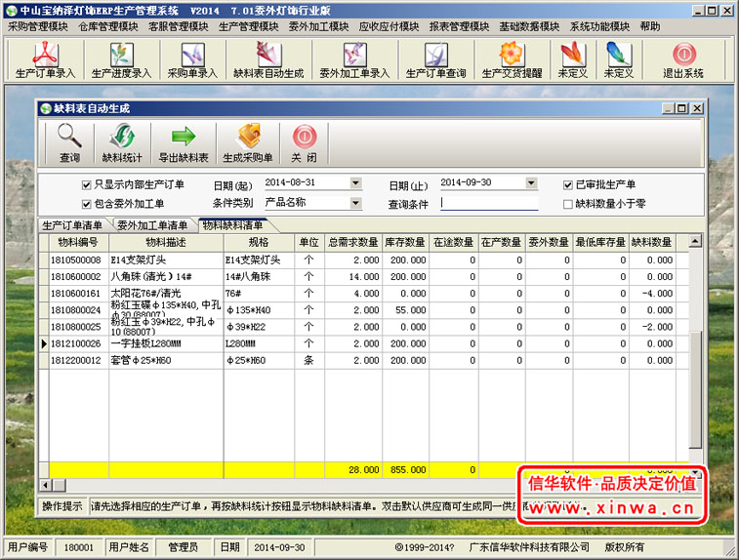Open the 日期(止) date dropdown

click(x=531, y=183)
